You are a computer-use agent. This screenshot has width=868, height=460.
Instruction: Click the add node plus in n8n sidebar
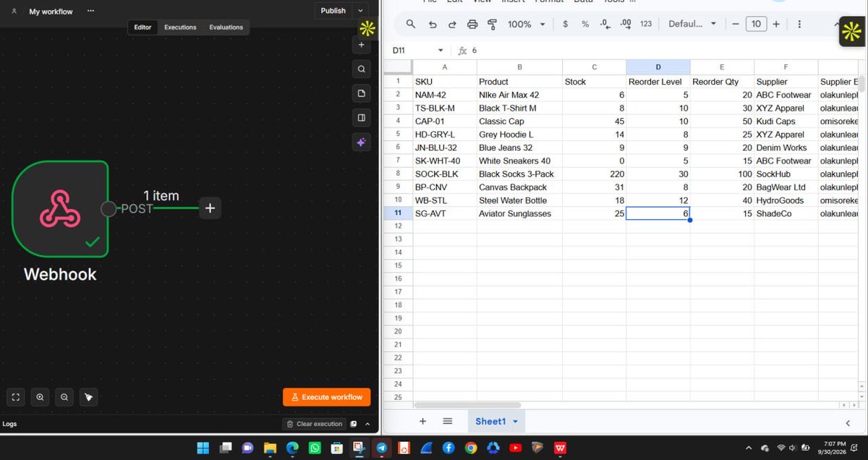(362, 45)
